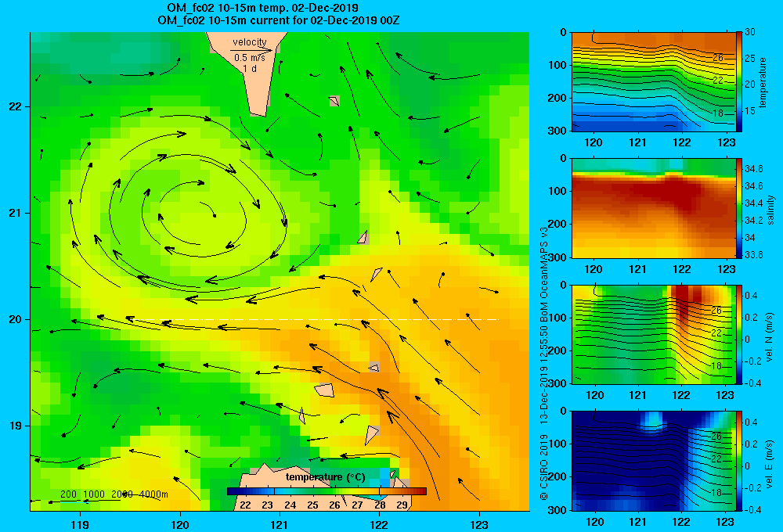Image resolution: width=783 pixels, height=532 pixels.
Task: Click the 15 tick on the temperature section scale
Action: click(x=750, y=111)
